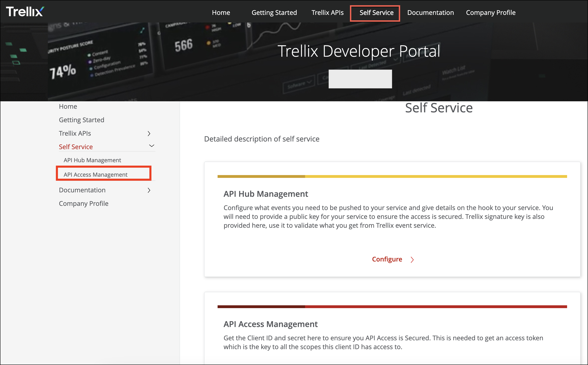Viewport: 588px width, 365px height.
Task: Click the Self Service sidebar label
Action: click(76, 147)
